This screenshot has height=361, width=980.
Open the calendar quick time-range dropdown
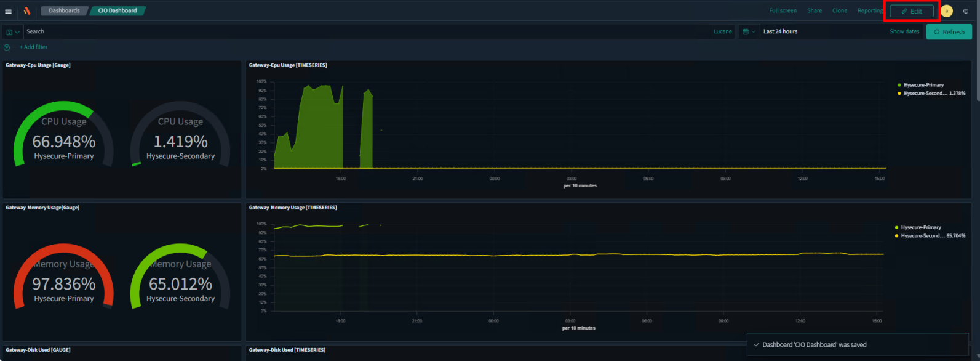[748, 32]
